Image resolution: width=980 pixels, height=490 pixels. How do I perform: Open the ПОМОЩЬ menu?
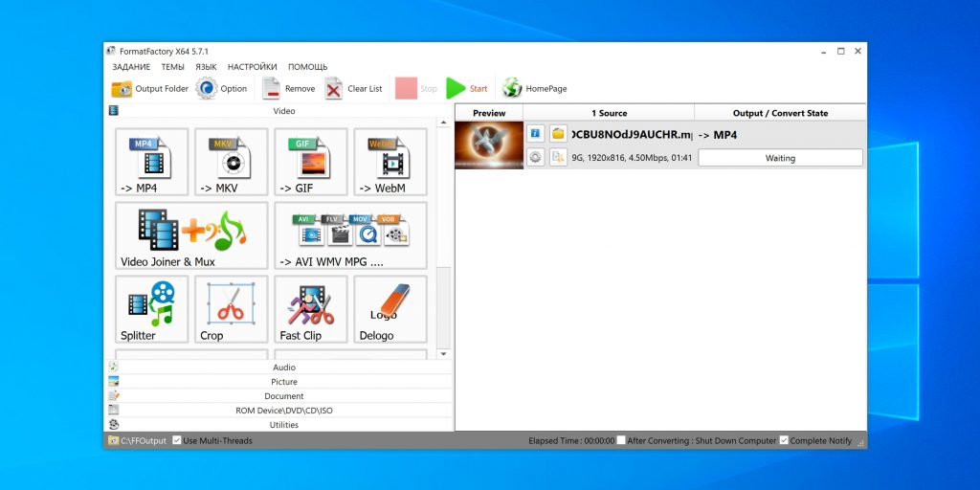coord(307,67)
